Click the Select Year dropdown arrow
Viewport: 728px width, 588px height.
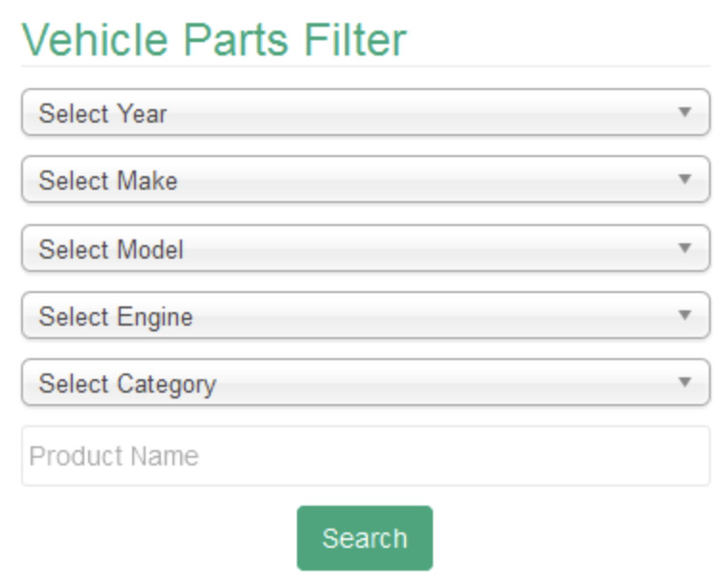pos(684,112)
